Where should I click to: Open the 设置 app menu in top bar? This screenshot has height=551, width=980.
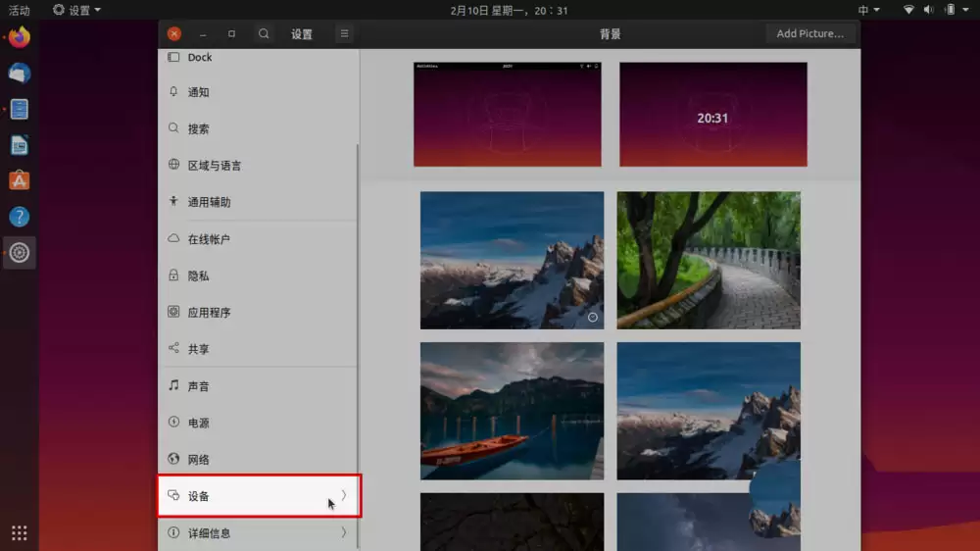coord(77,10)
